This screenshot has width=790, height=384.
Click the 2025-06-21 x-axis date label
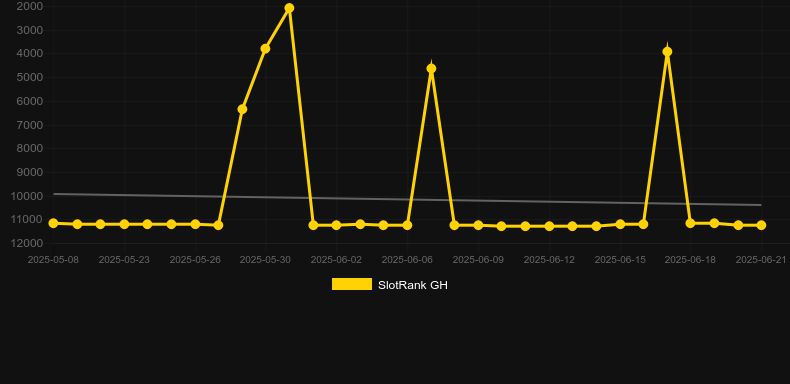click(x=761, y=260)
